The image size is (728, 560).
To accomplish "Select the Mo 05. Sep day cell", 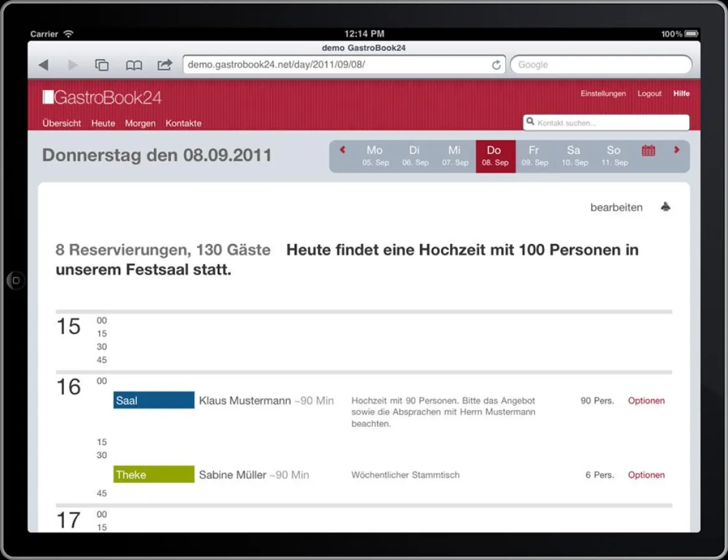I will (x=375, y=156).
